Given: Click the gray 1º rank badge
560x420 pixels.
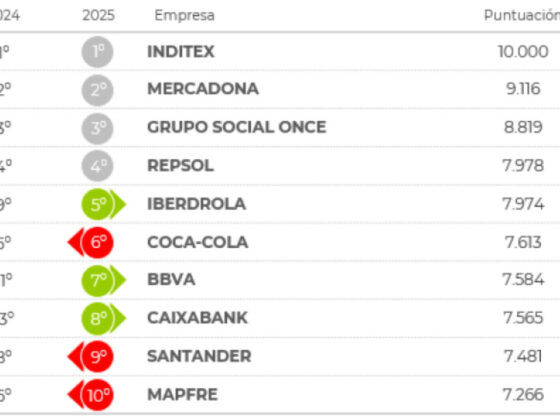Looking at the screenshot, I should coord(98,52).
